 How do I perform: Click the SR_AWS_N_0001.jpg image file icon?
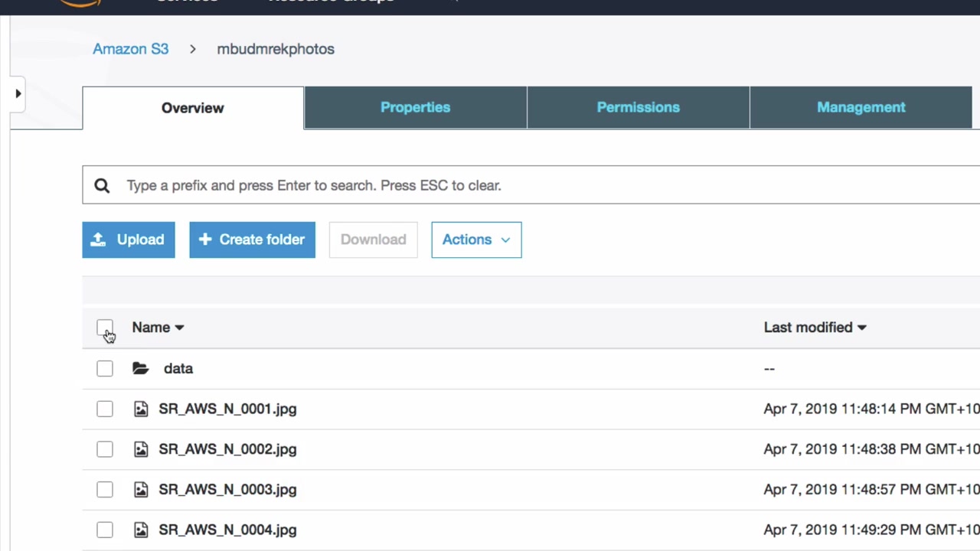(x=141, y=409)
